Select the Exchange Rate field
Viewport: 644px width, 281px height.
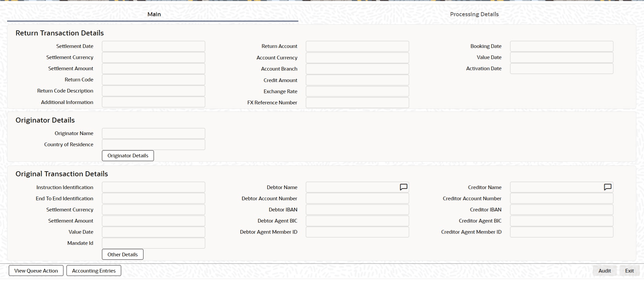(x=357, y=92)
